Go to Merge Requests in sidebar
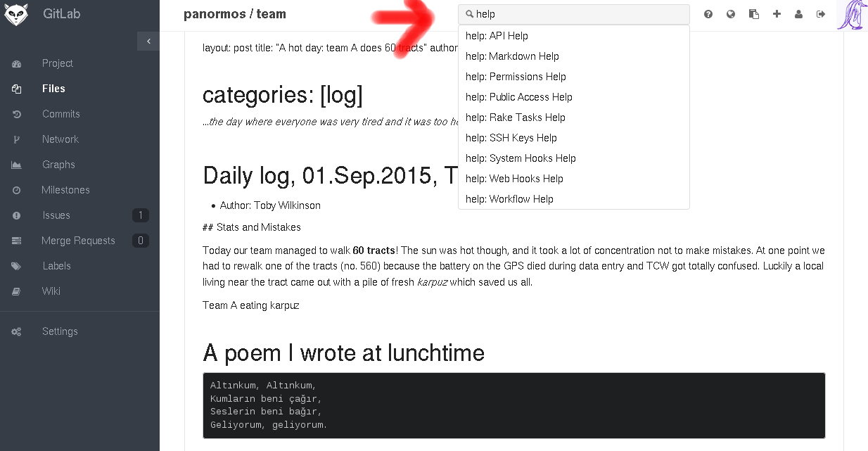The image size is (868, 451). [x=77, y=241]
